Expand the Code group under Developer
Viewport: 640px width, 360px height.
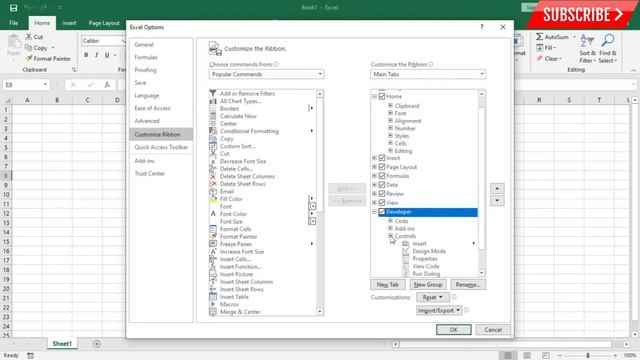[390, 221]
